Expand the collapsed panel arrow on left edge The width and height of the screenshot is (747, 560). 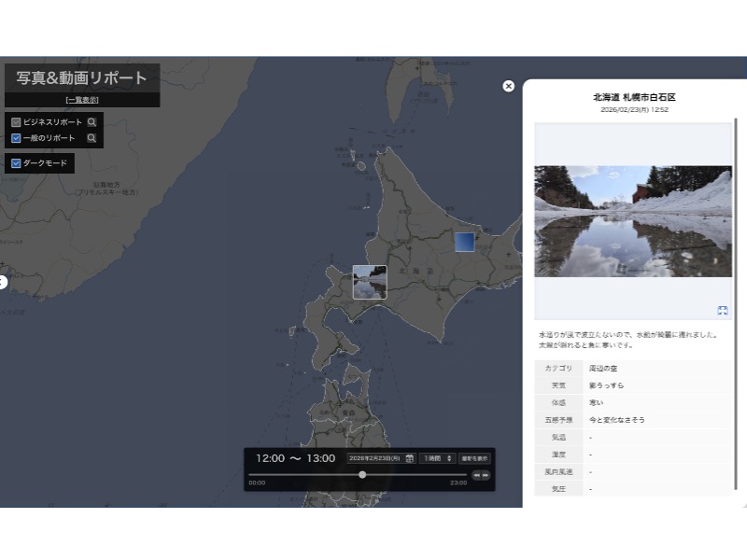(3, 282)
